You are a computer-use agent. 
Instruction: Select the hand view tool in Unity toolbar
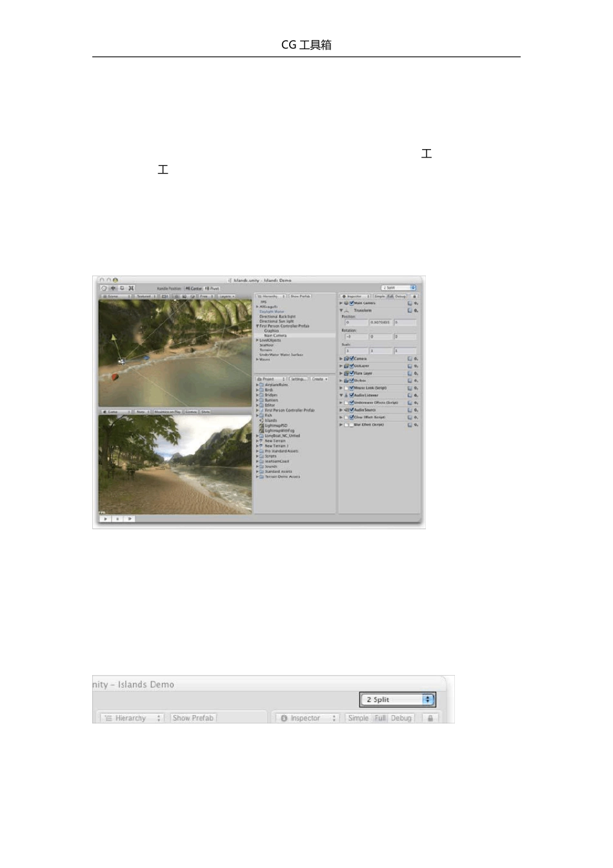[104, 288]
